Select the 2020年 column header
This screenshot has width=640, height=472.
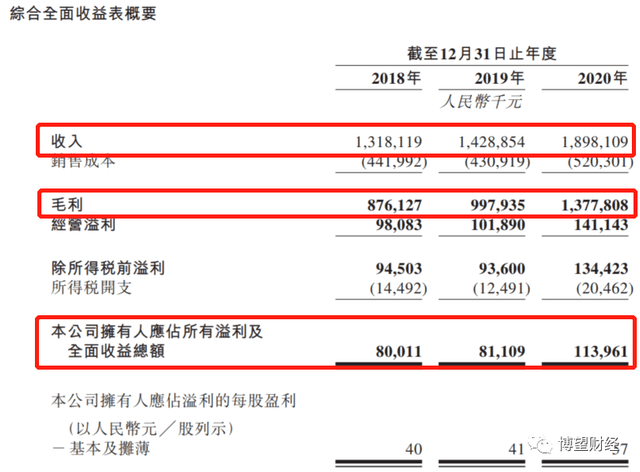[600, 79]
